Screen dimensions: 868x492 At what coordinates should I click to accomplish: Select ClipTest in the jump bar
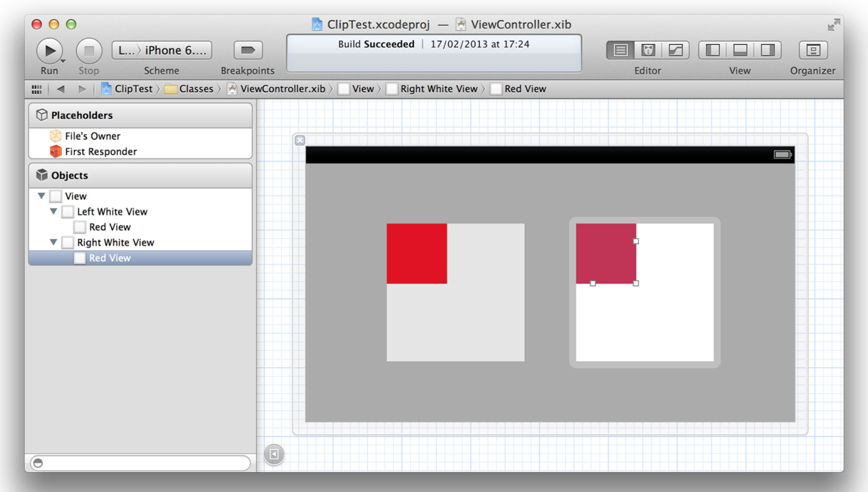127,89
